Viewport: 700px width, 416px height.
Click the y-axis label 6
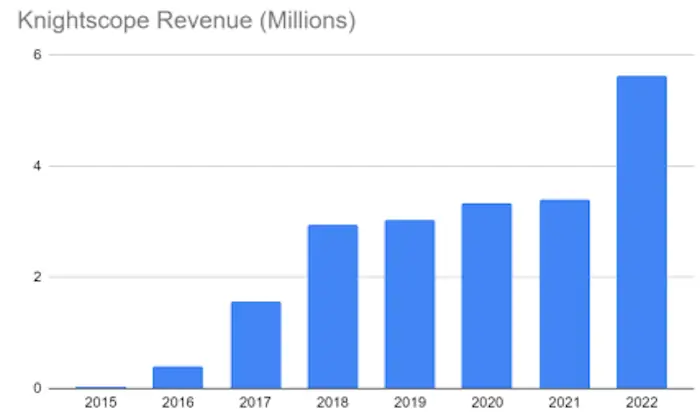36,55
